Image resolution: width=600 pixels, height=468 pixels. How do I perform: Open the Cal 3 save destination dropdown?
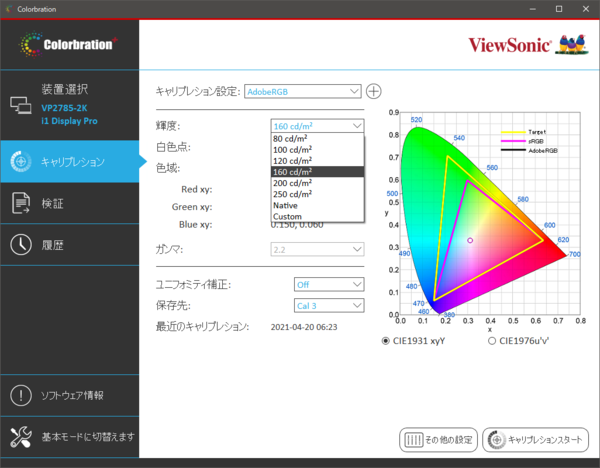(x=329, y=305)
